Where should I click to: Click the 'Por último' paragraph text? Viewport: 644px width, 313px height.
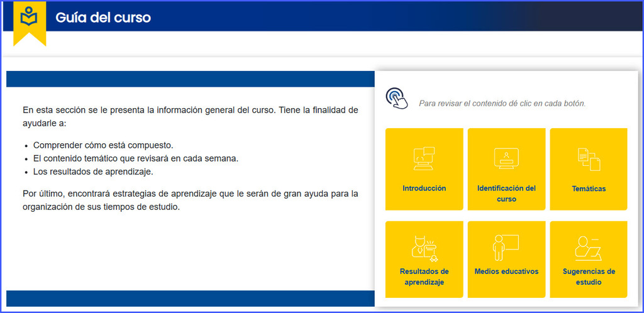coord(191,200)
